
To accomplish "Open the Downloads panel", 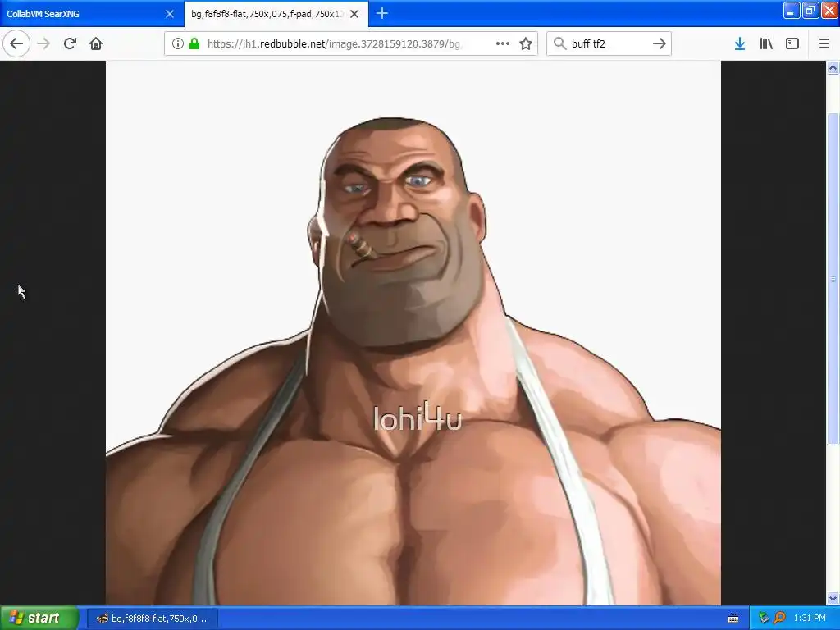I will 740,43.
